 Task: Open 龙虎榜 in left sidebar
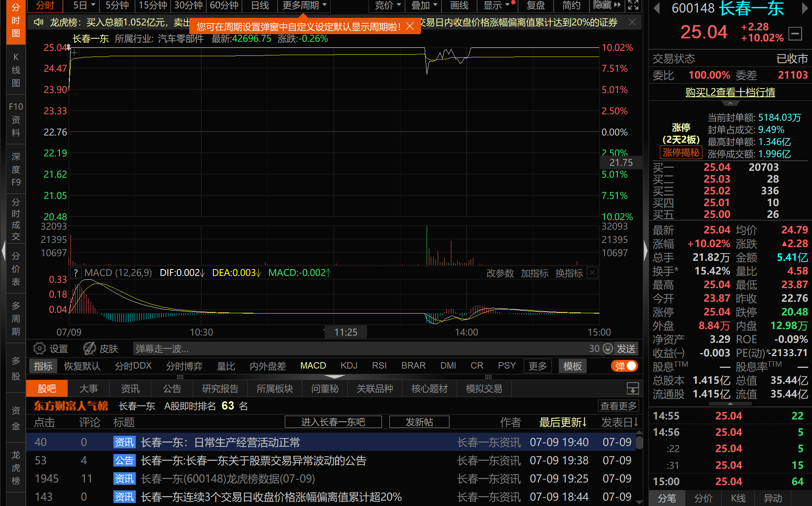(16, 468)
